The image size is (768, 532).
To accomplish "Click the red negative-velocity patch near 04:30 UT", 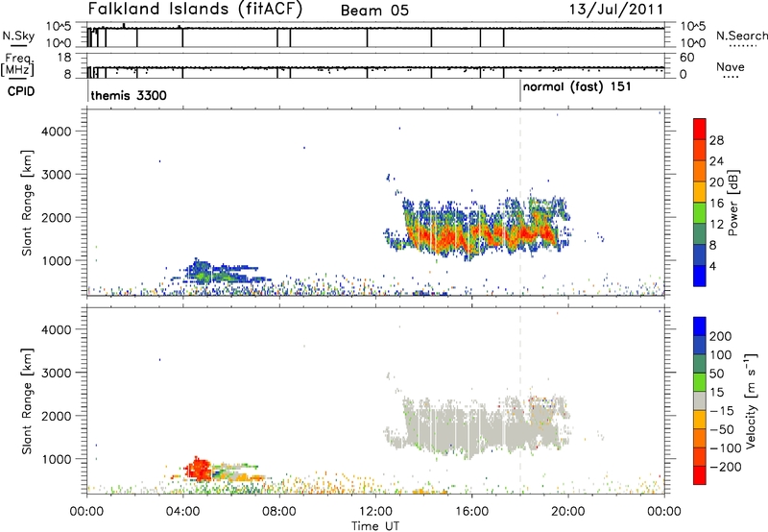I will (x=198, y=470).
